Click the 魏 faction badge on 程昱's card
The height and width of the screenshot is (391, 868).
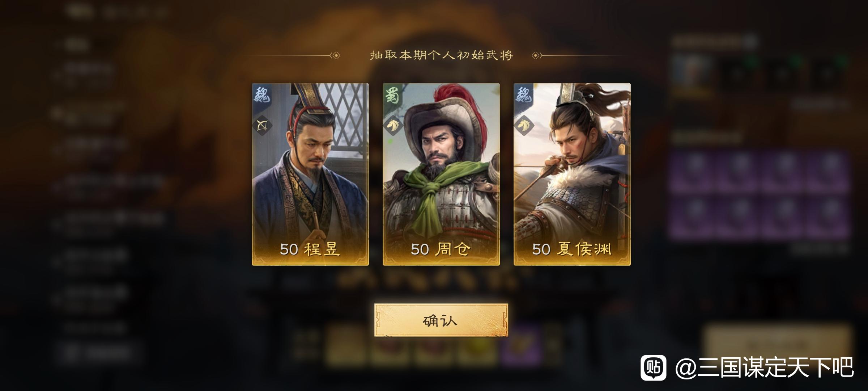point(261,95)
